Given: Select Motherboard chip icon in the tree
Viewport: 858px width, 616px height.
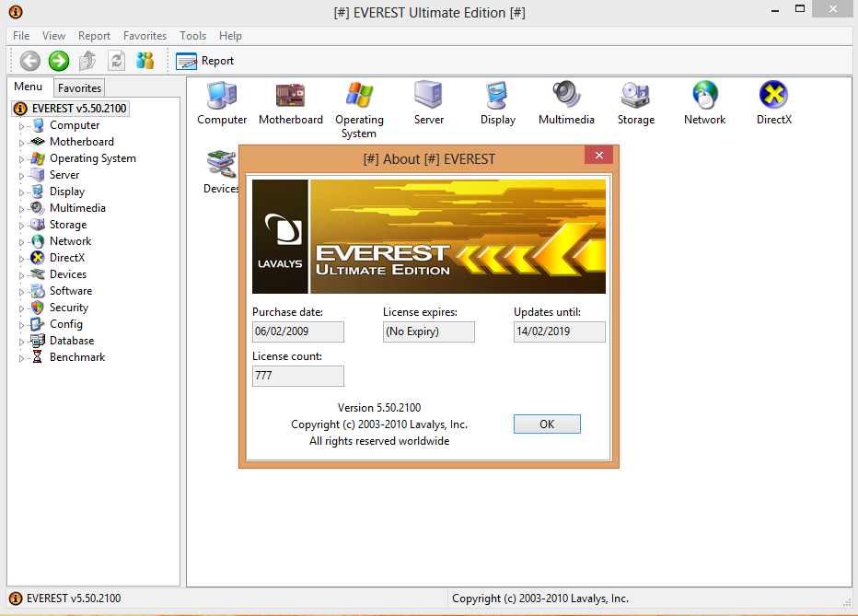Looking at the screenshot, I should tap(38, 142).
